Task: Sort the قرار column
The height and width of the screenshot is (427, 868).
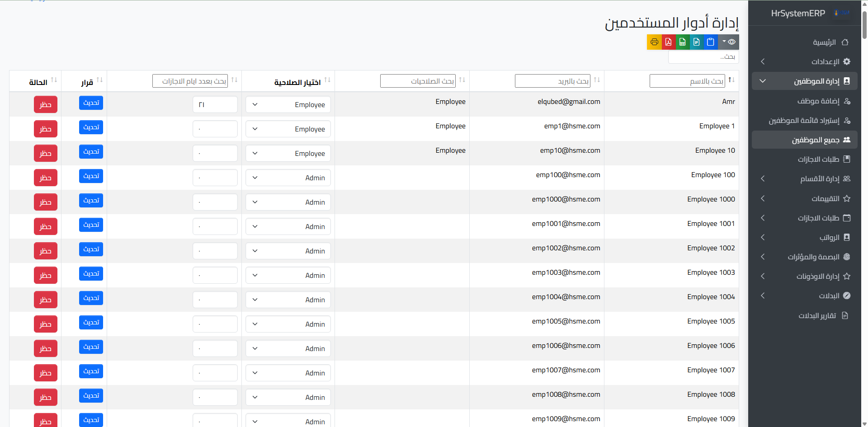Action: tap(99, 80)
